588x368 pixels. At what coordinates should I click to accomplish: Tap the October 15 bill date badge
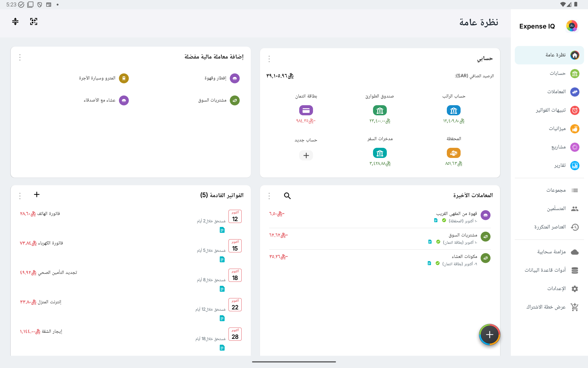click(x=235, y=246)
